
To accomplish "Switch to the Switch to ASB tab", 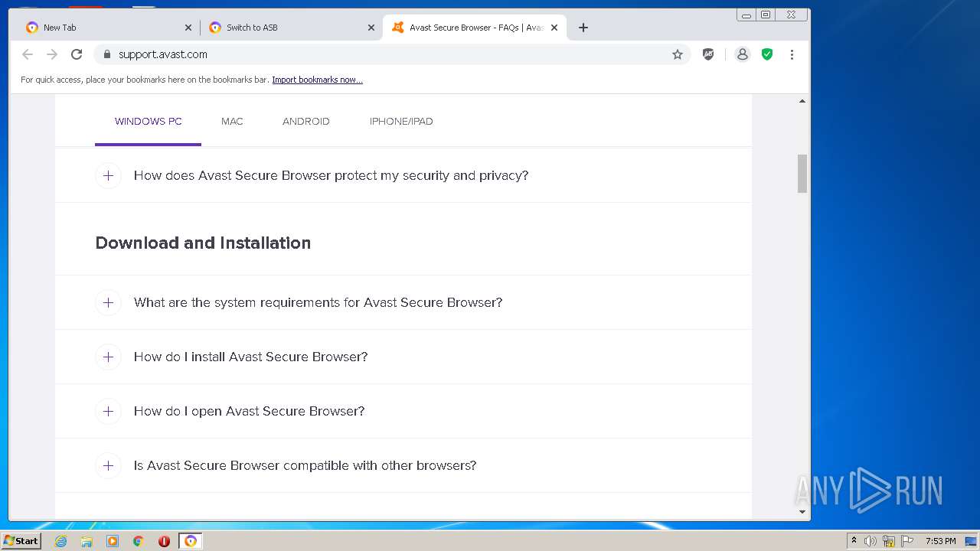I will click(291, 28).
